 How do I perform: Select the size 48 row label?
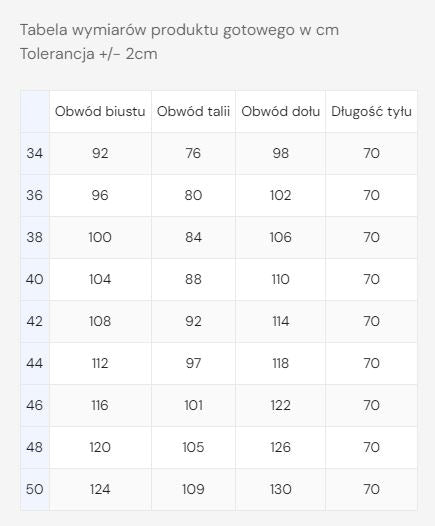[x=35, y=447]
